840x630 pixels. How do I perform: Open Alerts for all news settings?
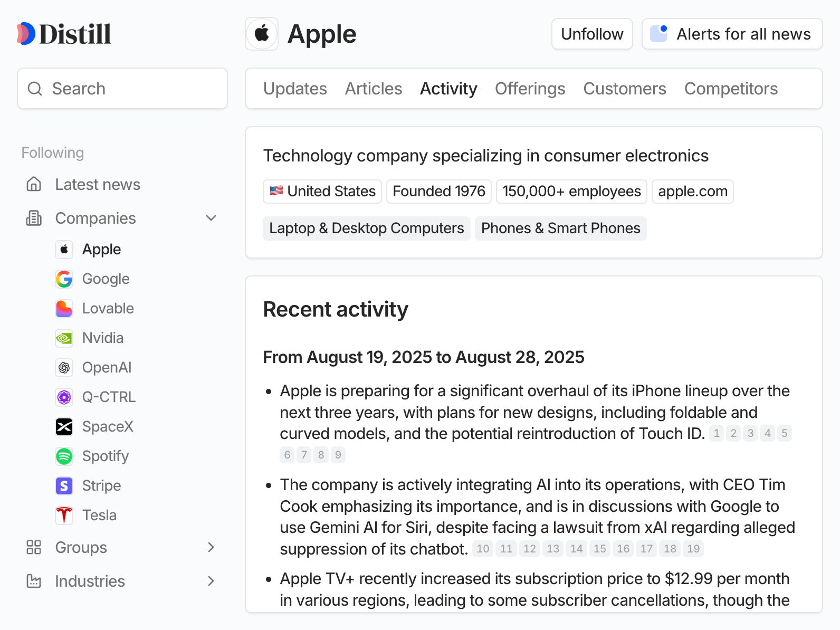pos(732,34)
